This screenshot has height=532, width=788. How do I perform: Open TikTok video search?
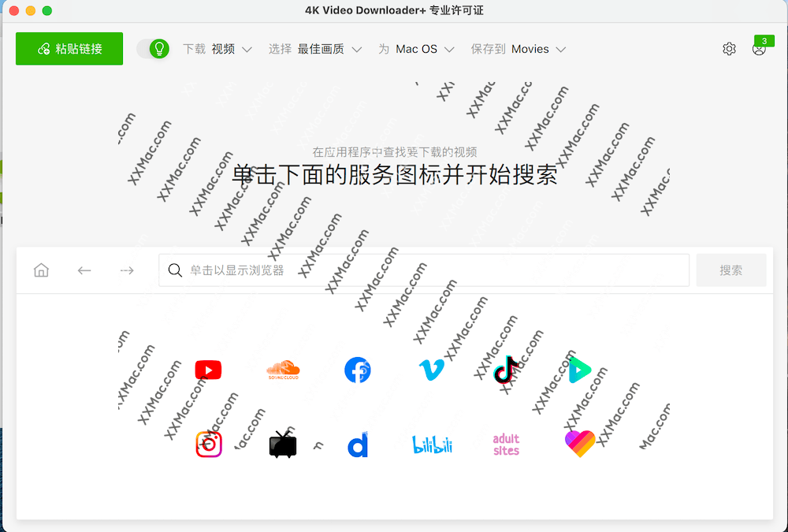tap(504, 370)
